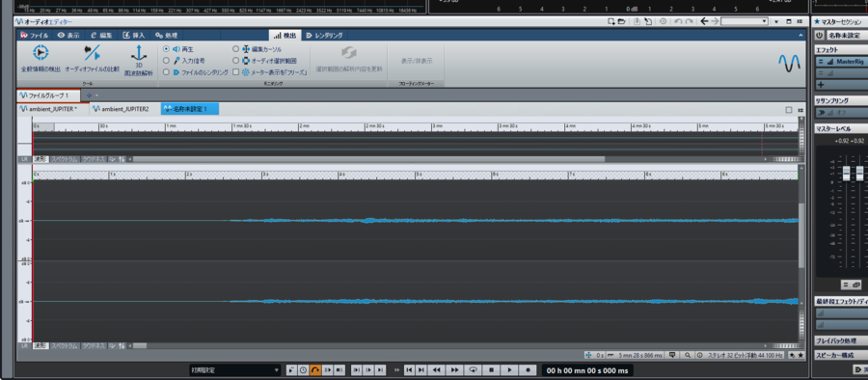
Task: Launch オーディオファイルの比較 file comparison tool
Action: [92, 59]
